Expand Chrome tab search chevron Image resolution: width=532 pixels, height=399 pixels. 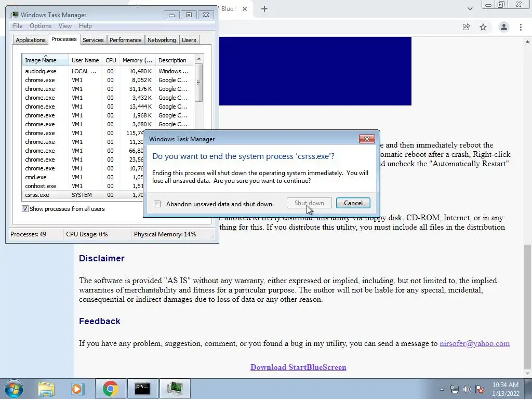coord(470,9)
